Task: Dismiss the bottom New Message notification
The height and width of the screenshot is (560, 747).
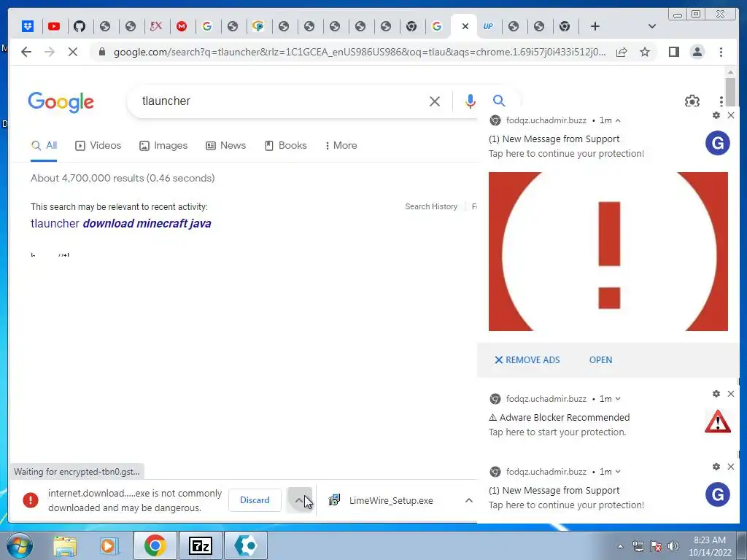Action: point(731,467)
